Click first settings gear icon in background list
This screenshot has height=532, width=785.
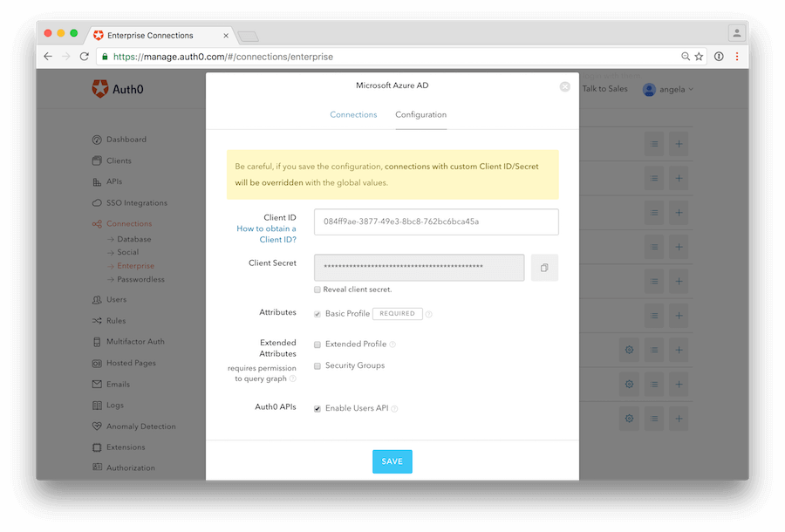pos(629,350)
